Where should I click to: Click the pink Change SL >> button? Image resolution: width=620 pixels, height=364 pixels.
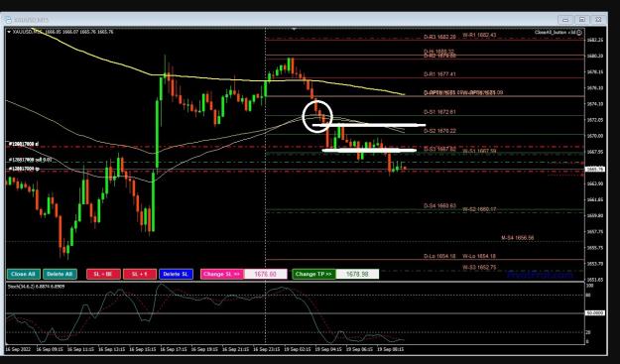[x=222, y=274]
